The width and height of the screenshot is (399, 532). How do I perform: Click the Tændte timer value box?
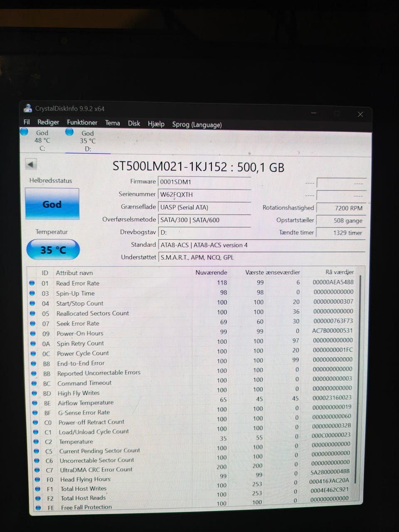pos(341,233)
